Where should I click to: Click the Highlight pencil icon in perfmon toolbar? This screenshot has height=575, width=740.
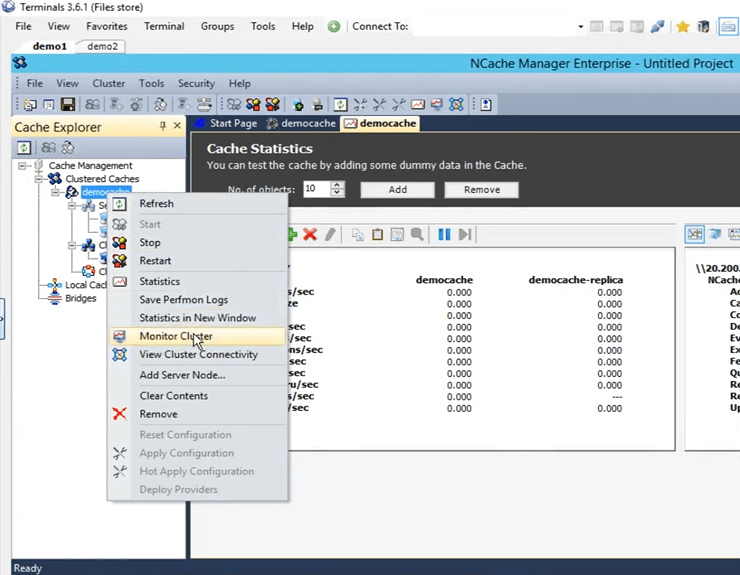(330, 234)
